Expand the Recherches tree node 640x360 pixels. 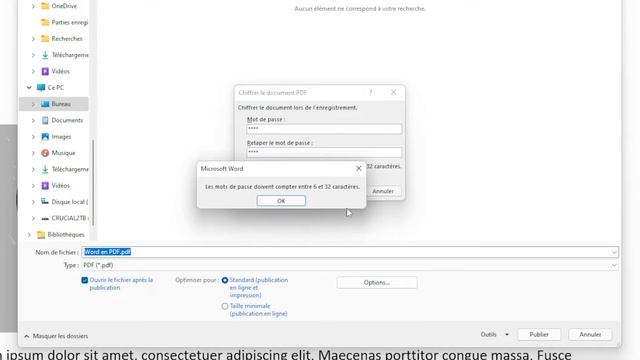pos(33,39)
